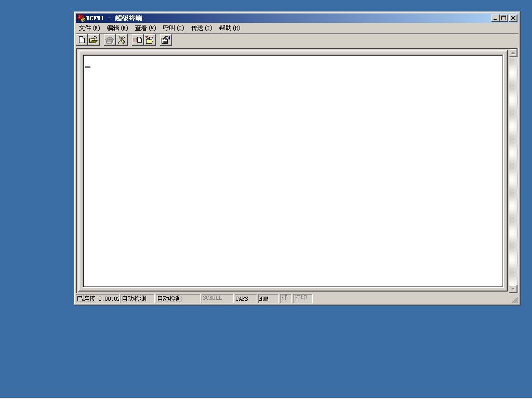
Task: Click the New connection toolbar icon
Action: (82, 40)
